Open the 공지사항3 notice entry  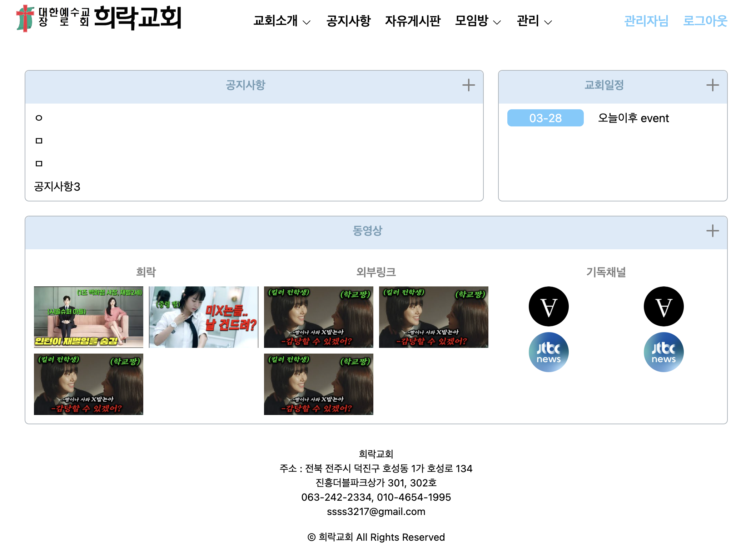tap(57, 186)
